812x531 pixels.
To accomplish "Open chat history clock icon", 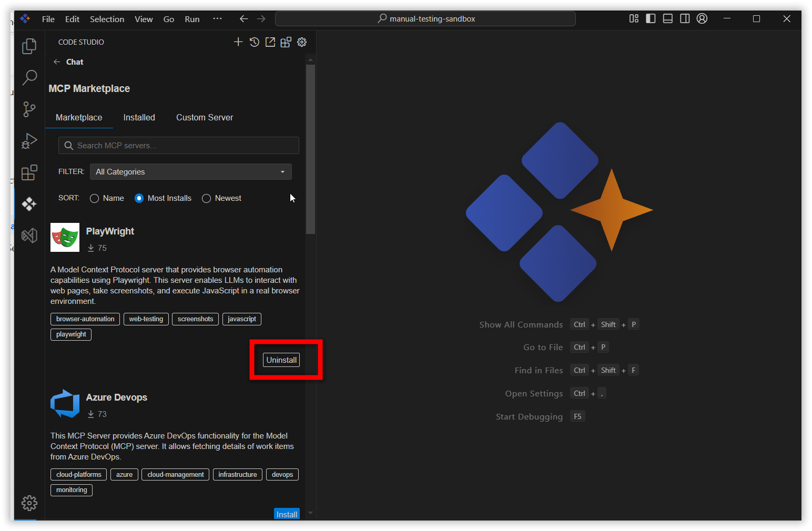I will click(255, 42).
